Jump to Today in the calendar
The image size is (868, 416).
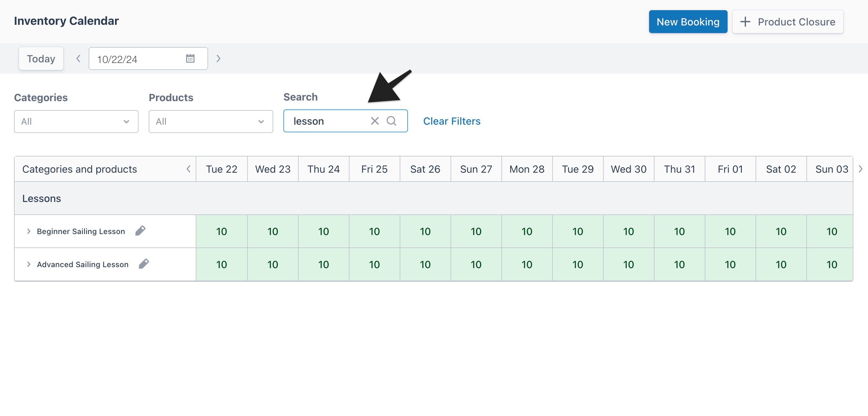coord(41,59)
